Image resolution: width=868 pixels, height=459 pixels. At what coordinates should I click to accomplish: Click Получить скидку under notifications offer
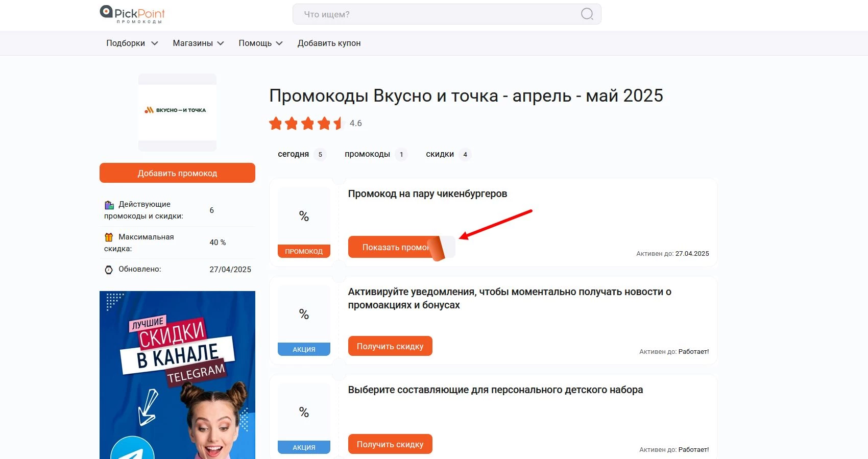point(390,346)
